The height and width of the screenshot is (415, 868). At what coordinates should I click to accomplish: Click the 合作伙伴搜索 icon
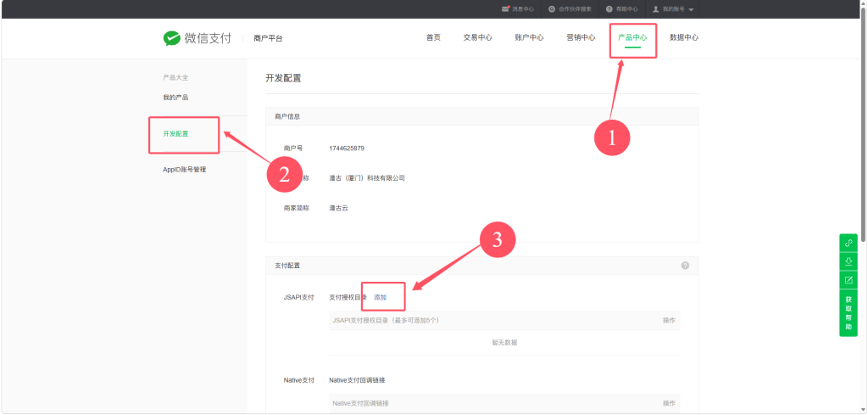click(552, 8)
